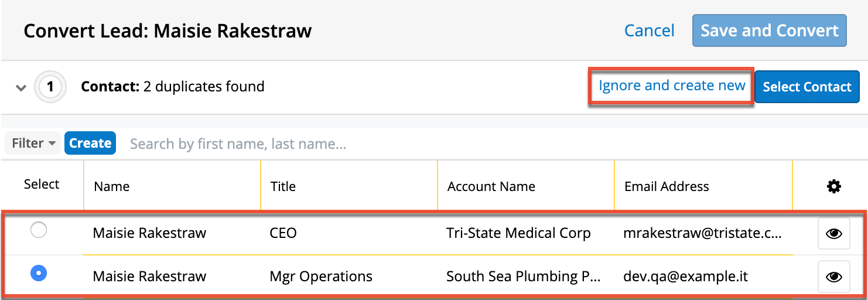868x300 pixels.
Task: Collapse the Contact section chevron
Action: tap(21, 88)
